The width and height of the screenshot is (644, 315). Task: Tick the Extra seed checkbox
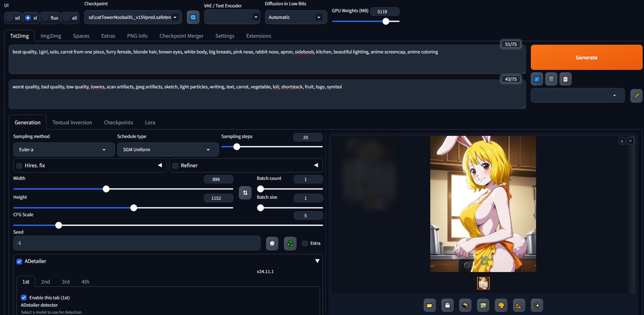pos(305,243)
